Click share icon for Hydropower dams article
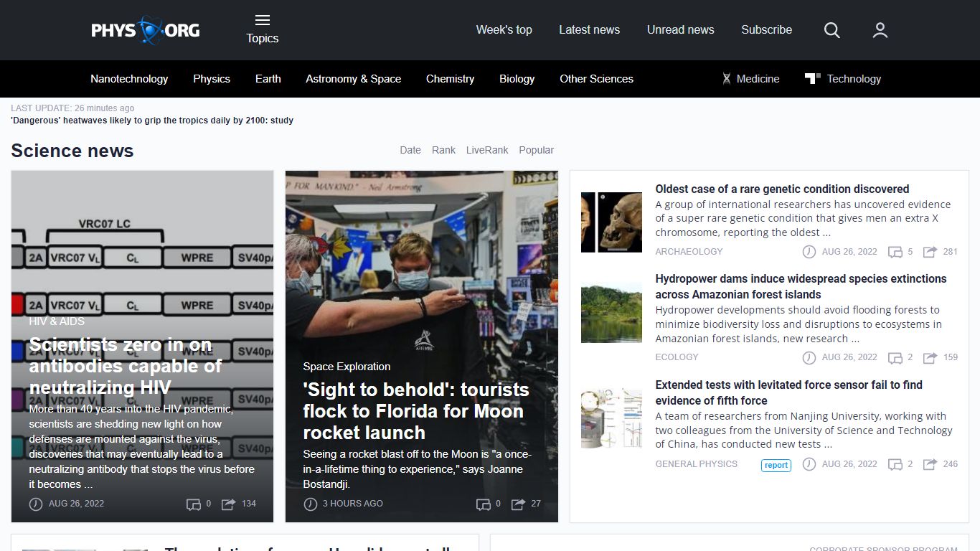The image size is (980, 551). (x=930, y=358)
